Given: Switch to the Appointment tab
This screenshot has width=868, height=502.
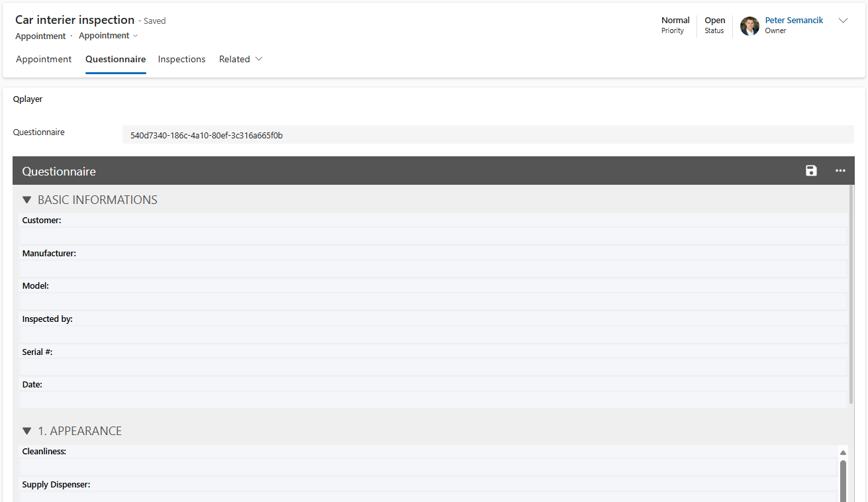Looking at the screenshot, I should point(44,59).
